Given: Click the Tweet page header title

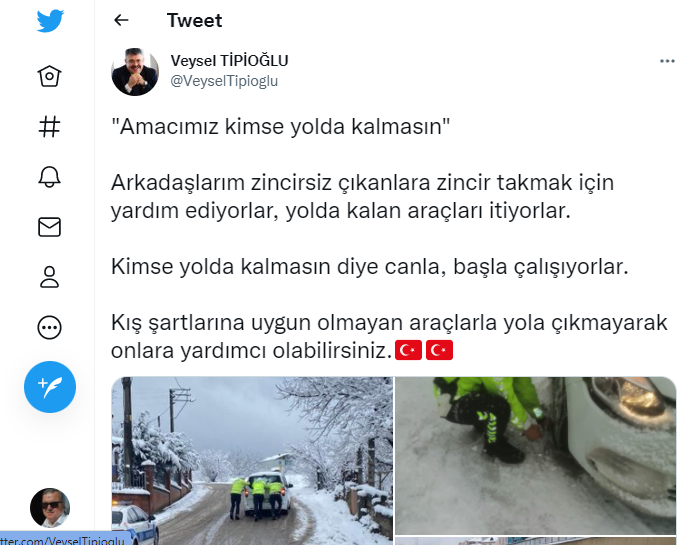Looking at the screenshot, I should pos(195,21).
